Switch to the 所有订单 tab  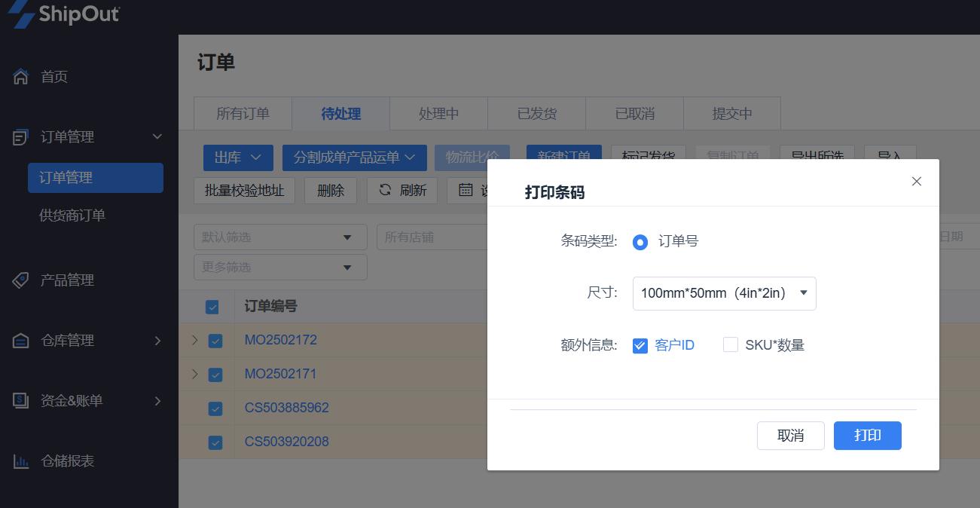click(x=243, y=114)
